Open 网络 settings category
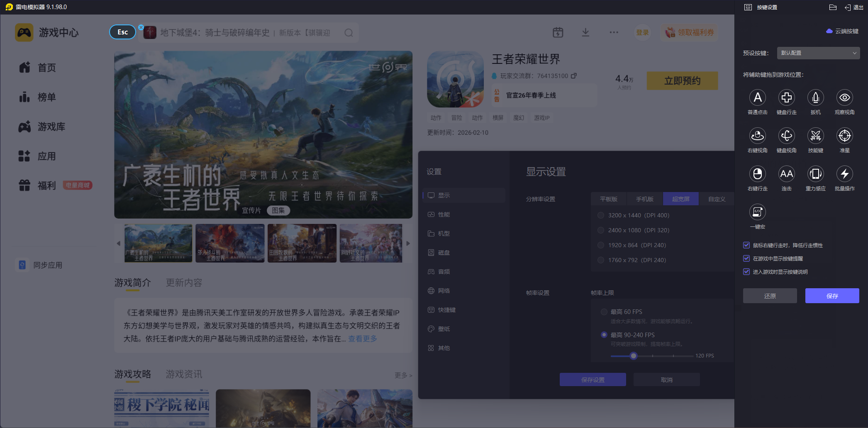Viewport: 868px width, 428px height. pyautogui.click(x=464, y=291)
